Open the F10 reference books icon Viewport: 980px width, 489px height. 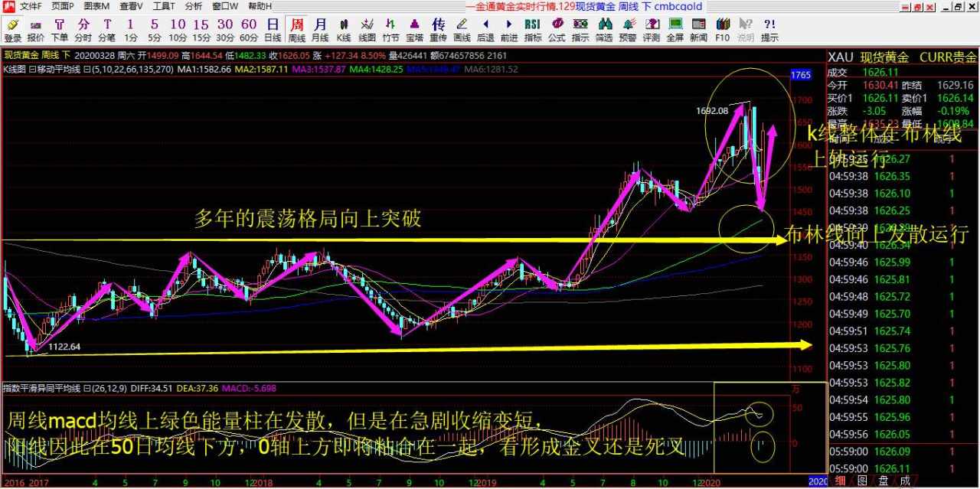pyautogui.click(x=722, y=30)
